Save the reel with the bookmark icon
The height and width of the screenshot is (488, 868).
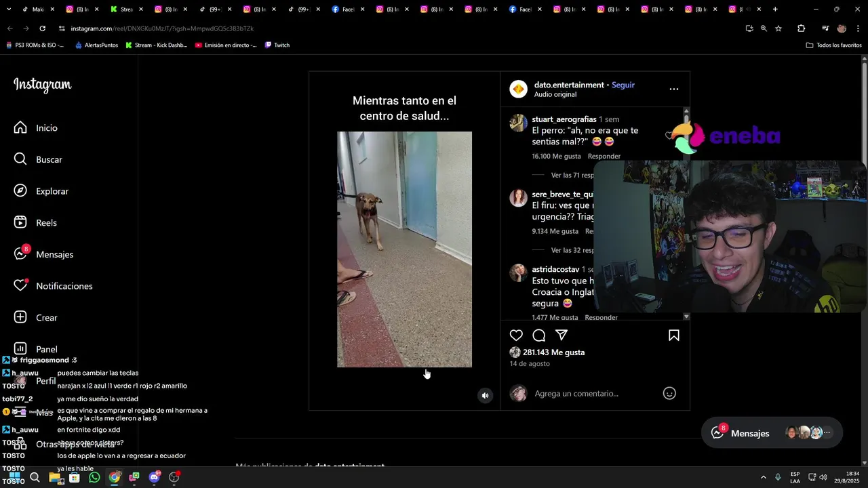click(x=674, y=335)
